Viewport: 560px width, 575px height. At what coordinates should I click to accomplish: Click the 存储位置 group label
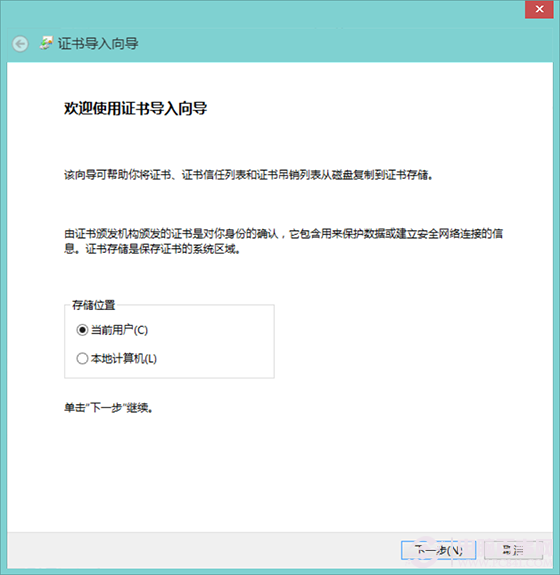[94, 305]
